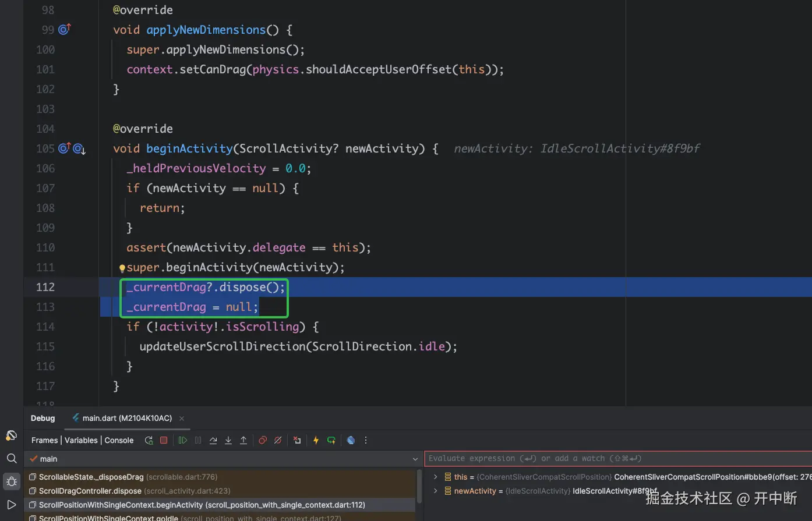812x521 pixels.
Task: Click 'applyNewDimensions' method name on line 99
Action: (206, 30)
